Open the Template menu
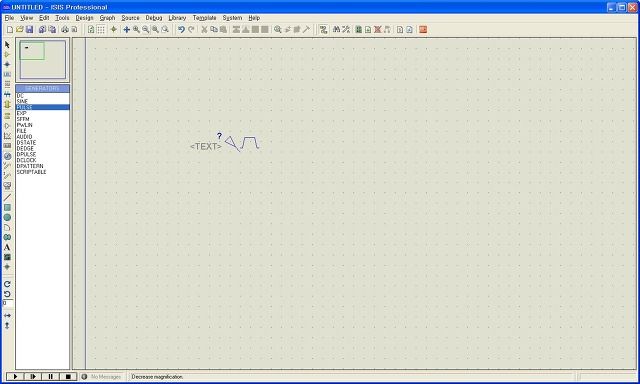This screenshot has height=384, width=640. [204, 18]
